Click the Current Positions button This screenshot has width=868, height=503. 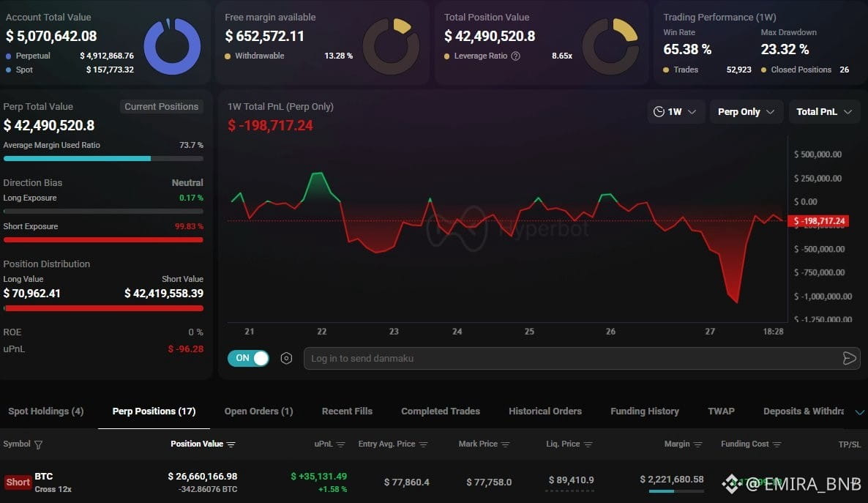161,106
